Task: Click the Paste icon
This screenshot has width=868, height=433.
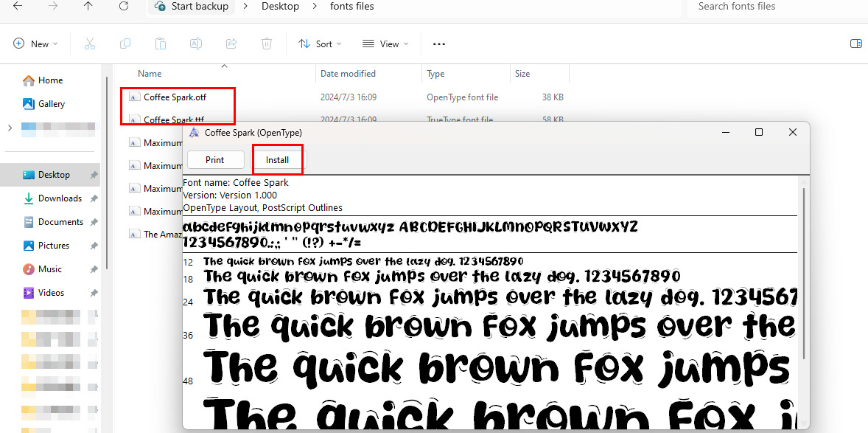Action: click(x=161, y=44)
